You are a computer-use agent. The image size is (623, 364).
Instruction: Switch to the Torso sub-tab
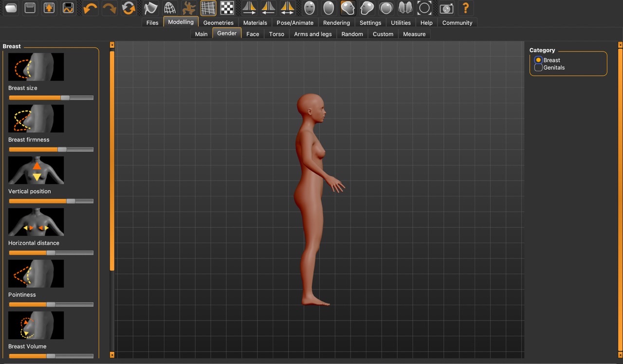click(276, 34)
